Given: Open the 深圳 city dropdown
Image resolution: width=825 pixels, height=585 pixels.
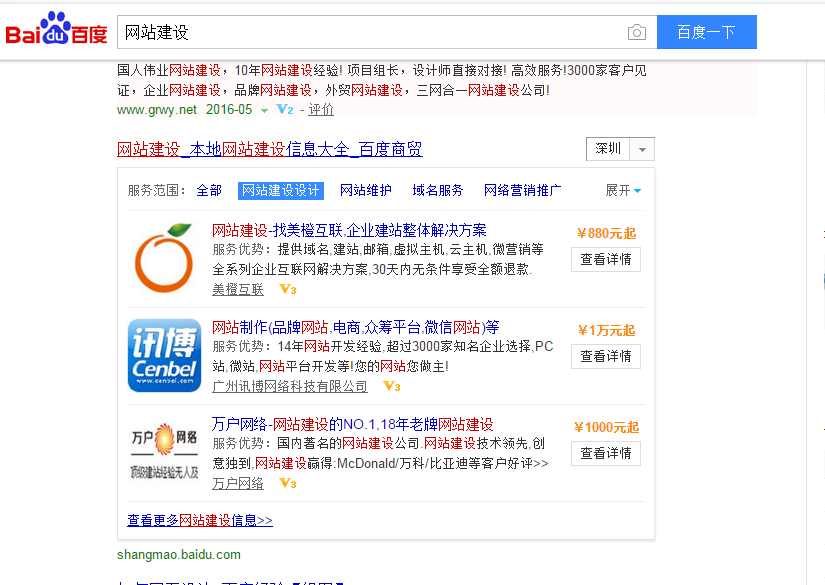Looking at the screenshot, I should point(620,149).
